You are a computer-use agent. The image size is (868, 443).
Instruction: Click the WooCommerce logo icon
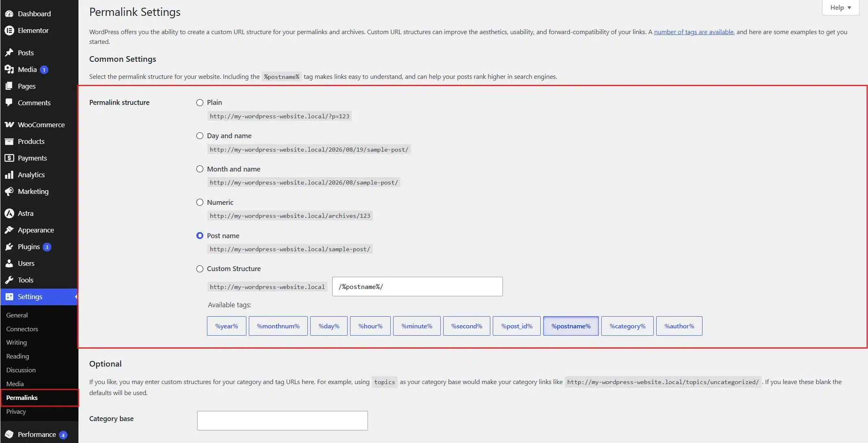coord(9,125)
